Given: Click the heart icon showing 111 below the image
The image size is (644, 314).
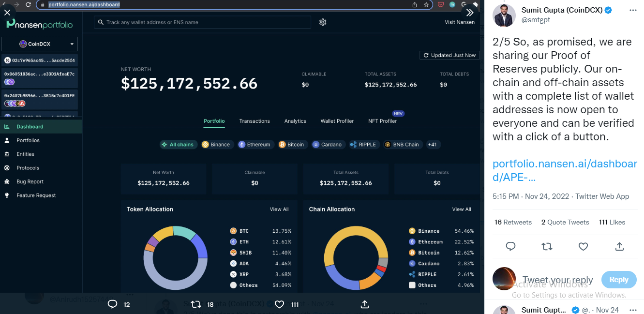Looking at the screenshot, I should tap(279, 304).
